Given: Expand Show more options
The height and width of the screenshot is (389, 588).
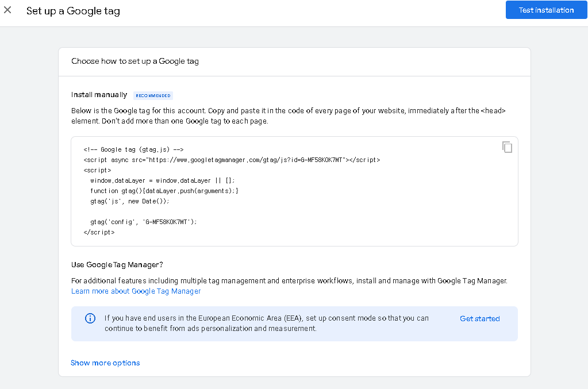Looking at the screenshot, I should (105, 363).
